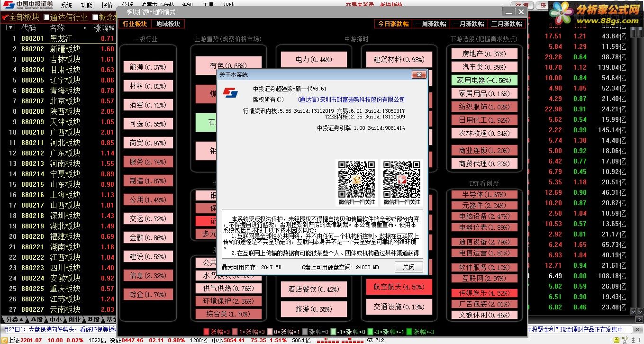The height and width of the screenshot is (344, 644).
Task: Open the 系统 menu
Action: click(x=66, y=5)
